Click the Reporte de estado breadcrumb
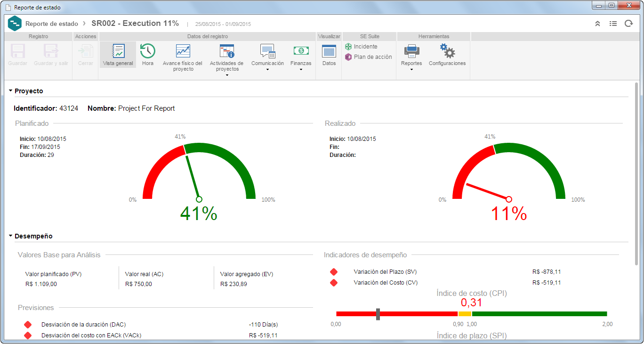Screen dimensions: 644x344 coord(52,24)
